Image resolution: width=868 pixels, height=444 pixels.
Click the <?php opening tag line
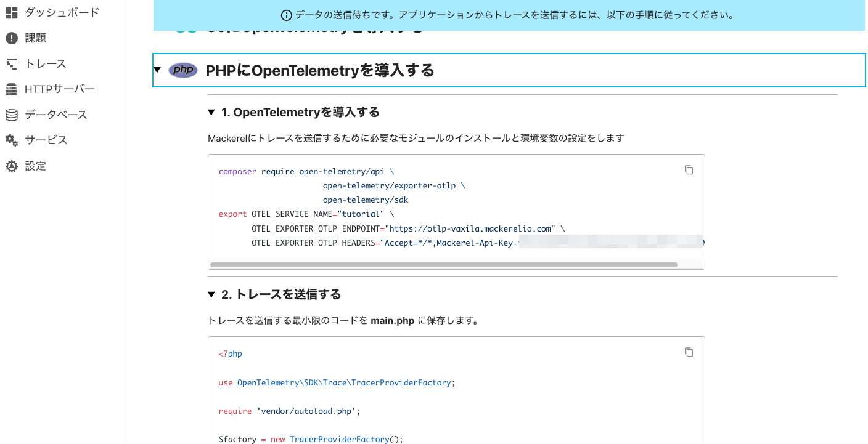pos(231,354)
